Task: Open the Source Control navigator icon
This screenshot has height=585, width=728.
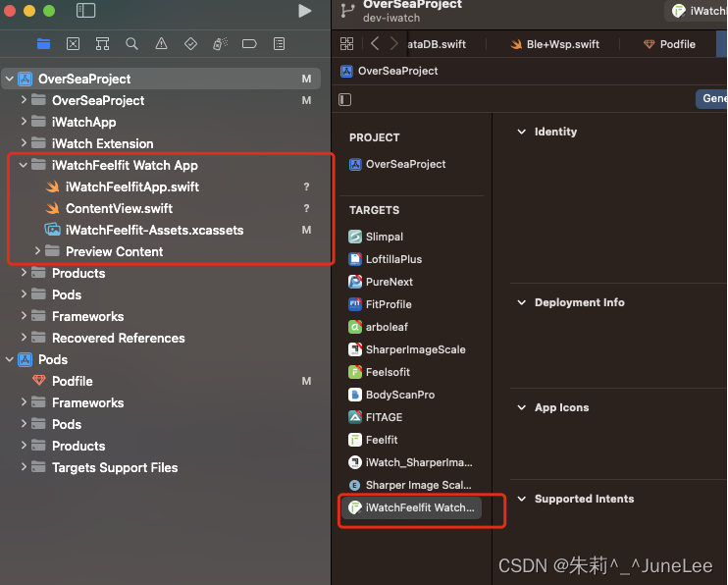Action: point(73,44)
